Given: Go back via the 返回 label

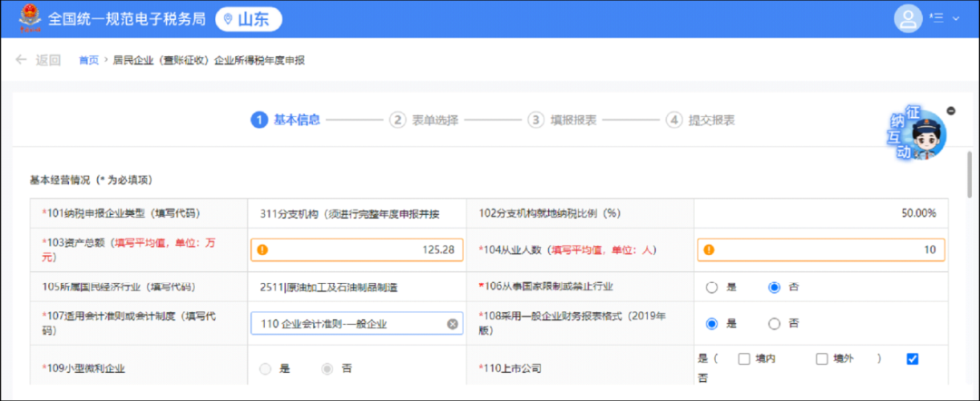Looking at the screenshot, I should pos(48,60).
